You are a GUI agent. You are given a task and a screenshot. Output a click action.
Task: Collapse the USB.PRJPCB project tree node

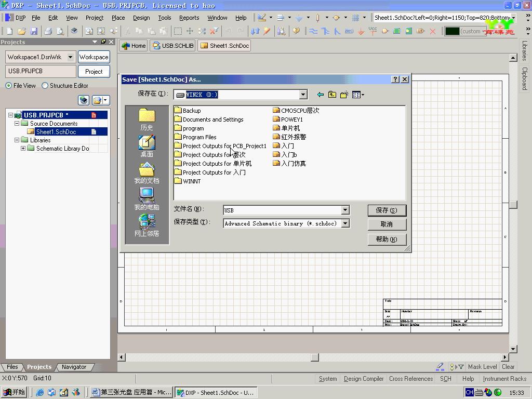point(10,115)
